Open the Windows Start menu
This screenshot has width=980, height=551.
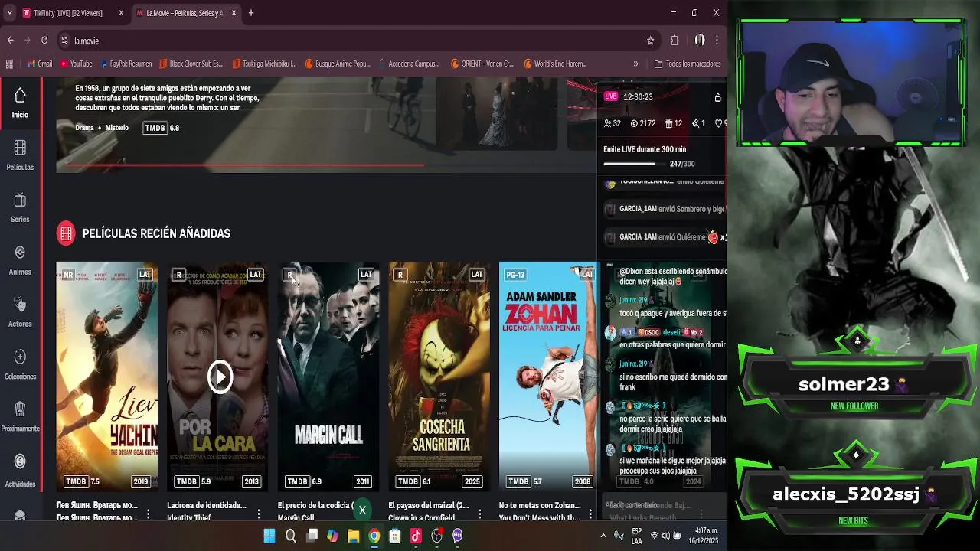click(x=269, y=536)
